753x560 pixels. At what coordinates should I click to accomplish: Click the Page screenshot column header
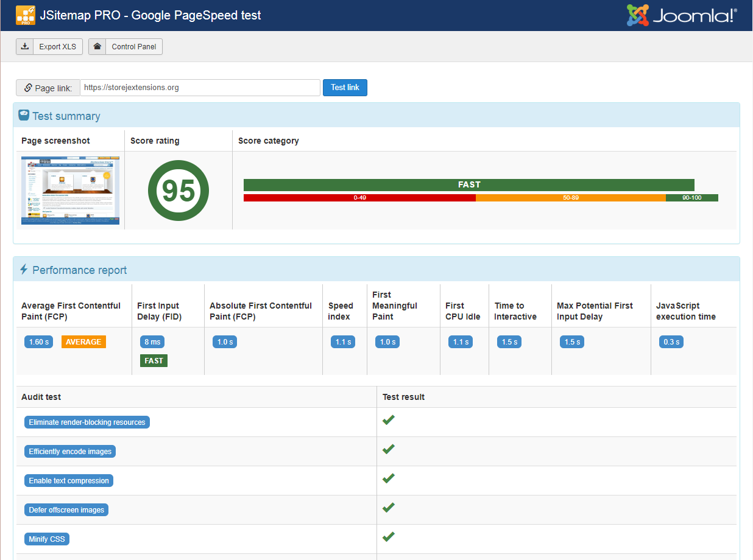pyautogui.click(x=55, y=141)
